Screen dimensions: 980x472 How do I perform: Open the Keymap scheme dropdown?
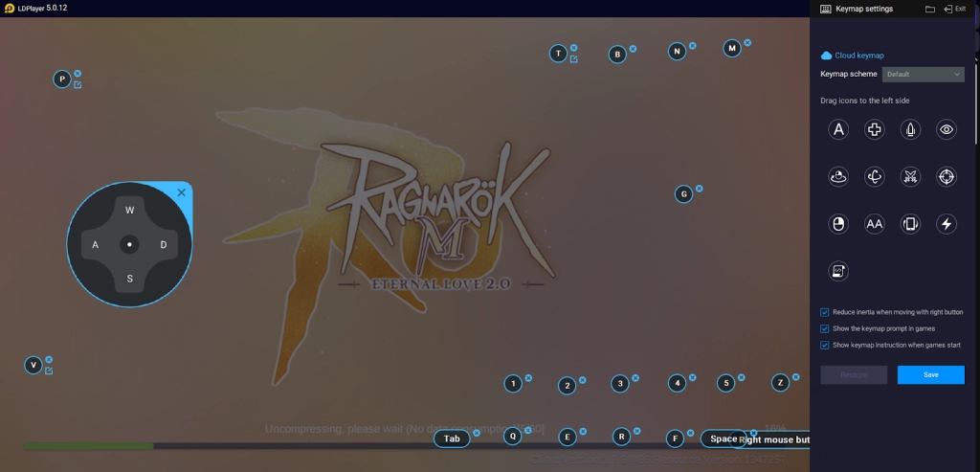tap(923, 74)
